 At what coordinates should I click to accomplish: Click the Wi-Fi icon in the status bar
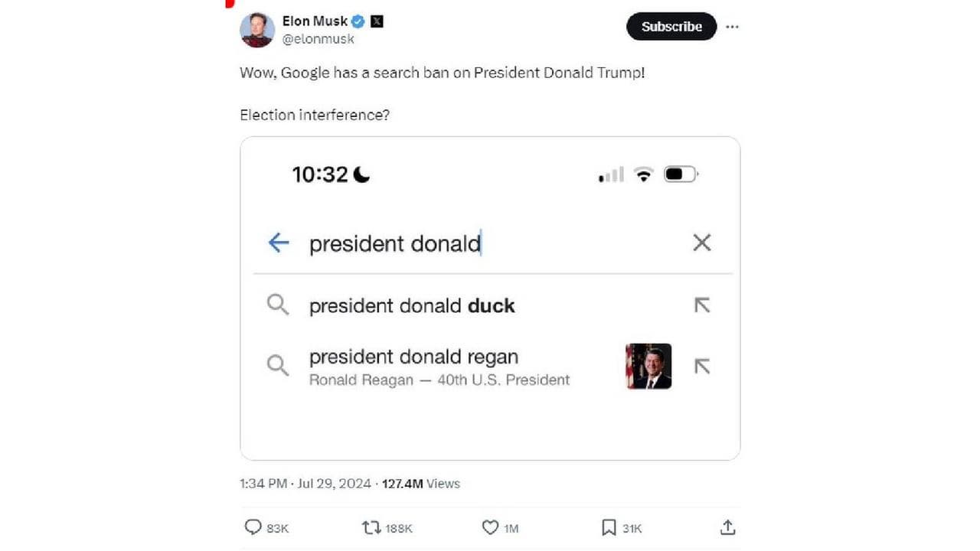[643, 174]
